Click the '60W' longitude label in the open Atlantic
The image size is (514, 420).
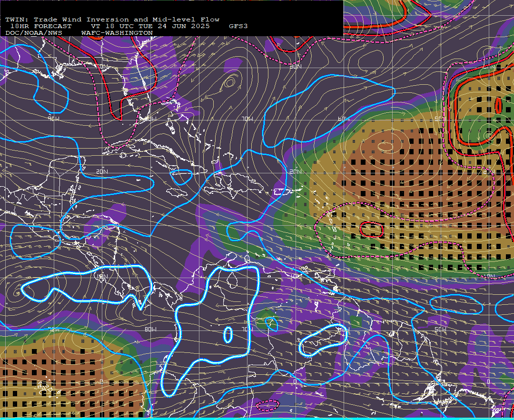pos(344,119)
